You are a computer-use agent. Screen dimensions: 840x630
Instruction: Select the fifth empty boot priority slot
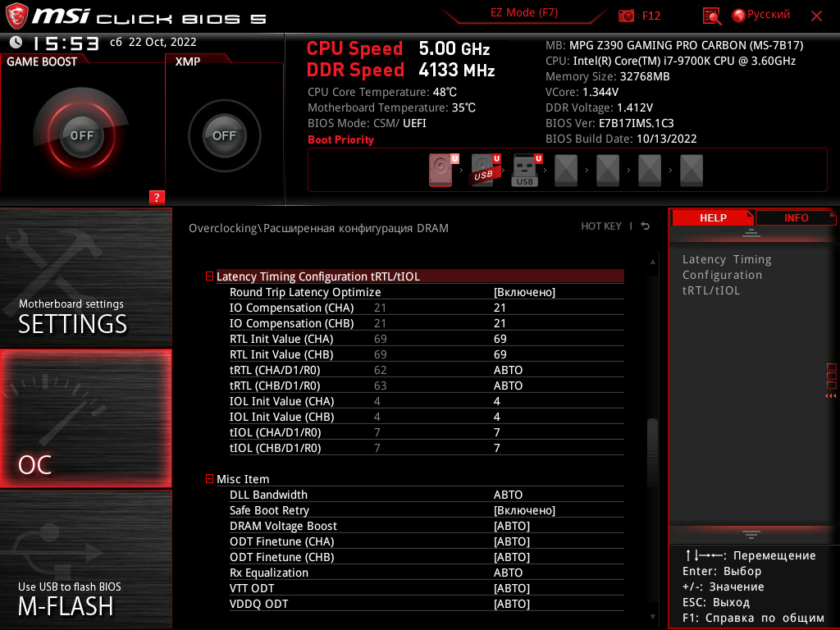[x=608, y=171]
